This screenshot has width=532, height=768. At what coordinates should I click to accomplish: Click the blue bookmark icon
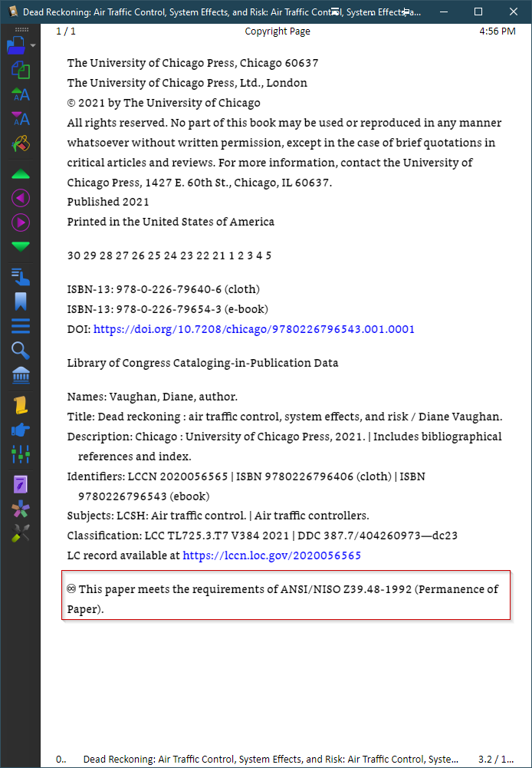point(21,302)
